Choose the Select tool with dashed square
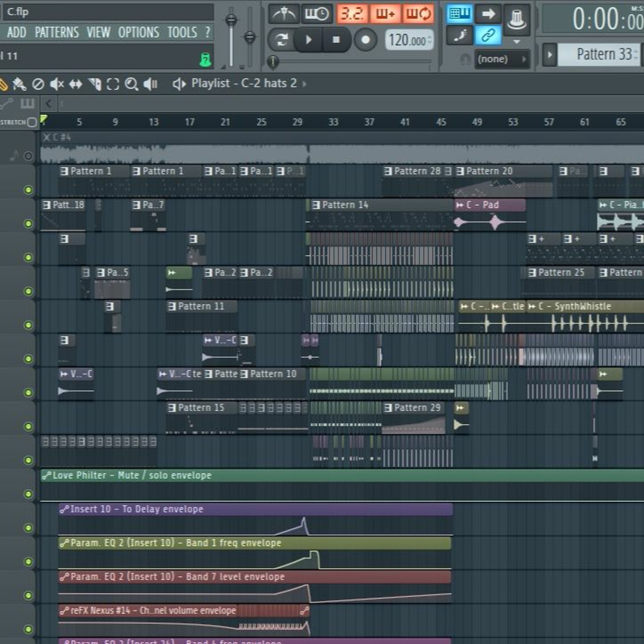This screenshot has width=644, height=644. pyautogui.click(x=113, y=84)
